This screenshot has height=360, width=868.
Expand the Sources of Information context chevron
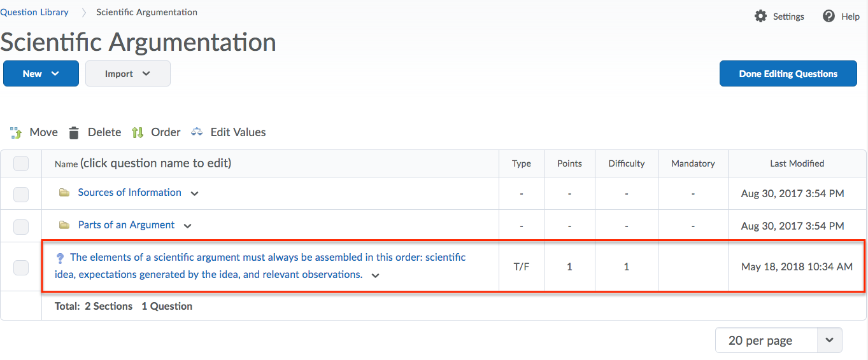[195, 193]
